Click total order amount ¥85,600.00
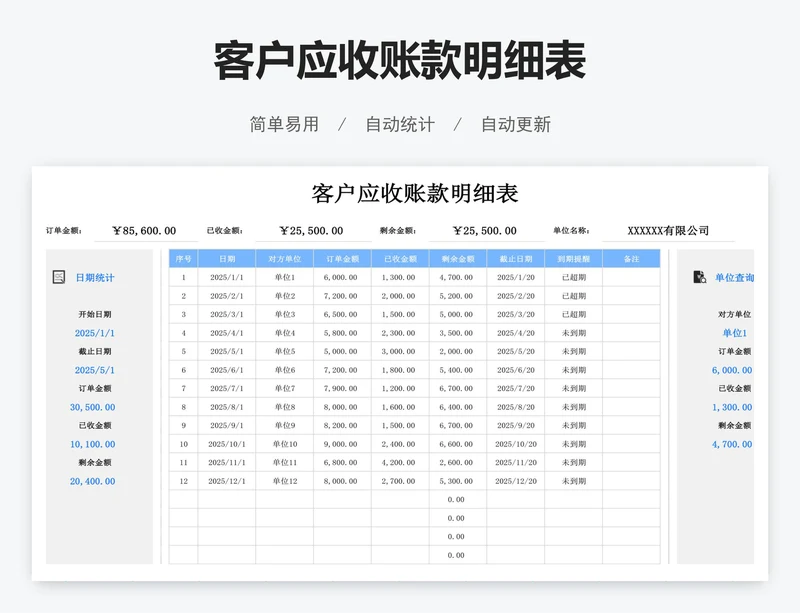Viewport: 800px width, 613px height. (x=144, y=231)
